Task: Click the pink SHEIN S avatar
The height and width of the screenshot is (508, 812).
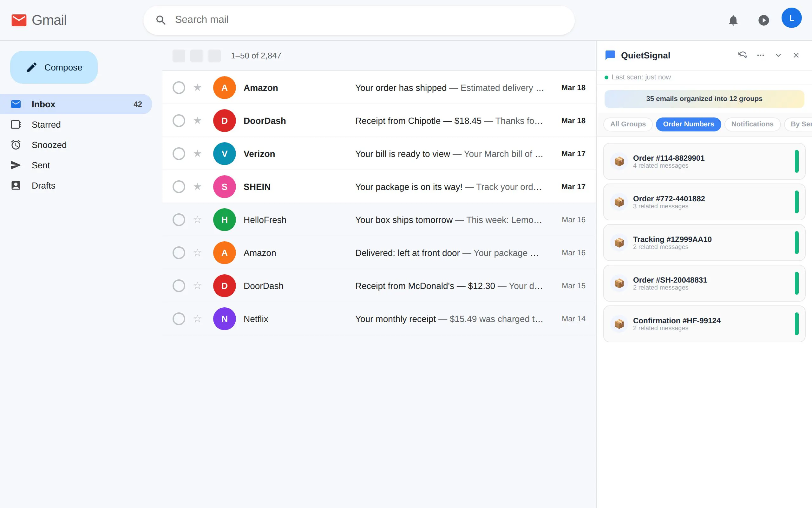Action: pos(225,187)
